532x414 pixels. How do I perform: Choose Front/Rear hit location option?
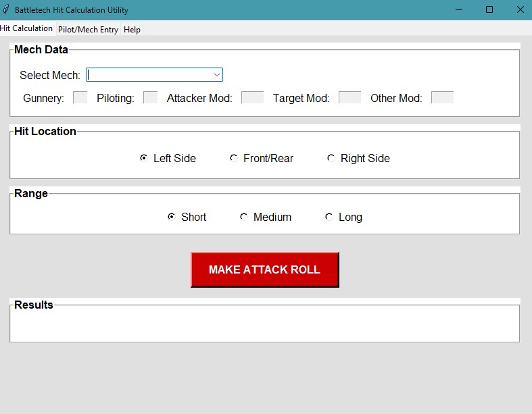point(234,158)
